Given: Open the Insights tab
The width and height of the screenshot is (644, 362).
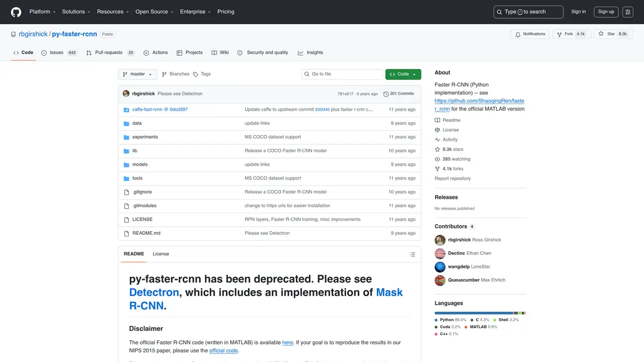Looking at the screenshot, I should point(310,53).
